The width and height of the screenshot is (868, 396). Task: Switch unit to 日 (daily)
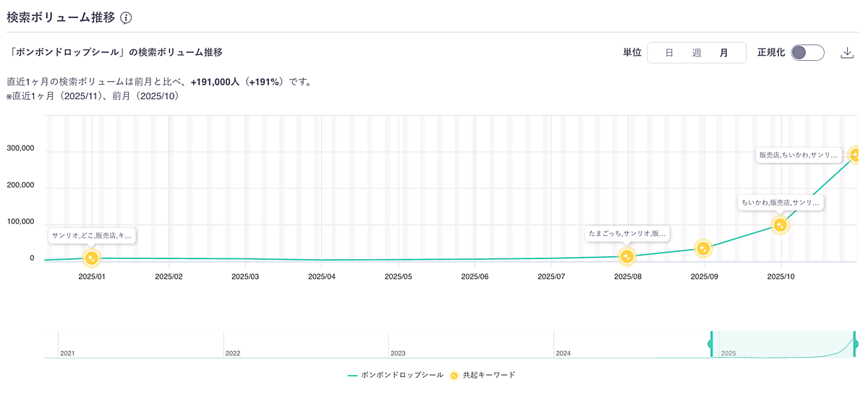(669, 53)
